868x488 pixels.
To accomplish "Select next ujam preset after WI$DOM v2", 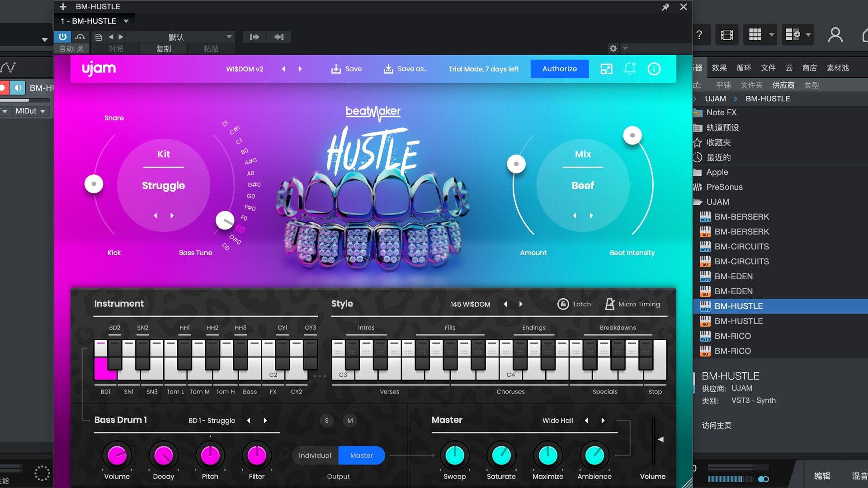I will 300,69.
